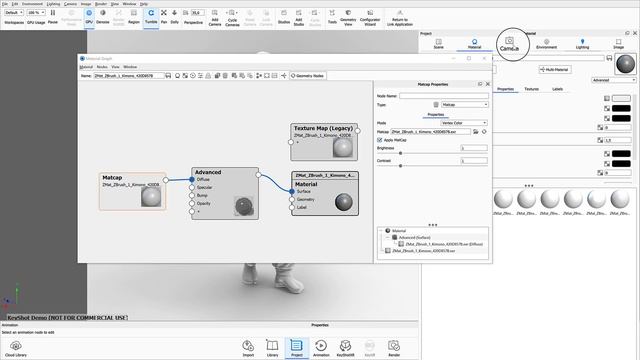The image size is (640, 360).
Task: Open Material menu in Material Graph
Action: pos(86,67)
